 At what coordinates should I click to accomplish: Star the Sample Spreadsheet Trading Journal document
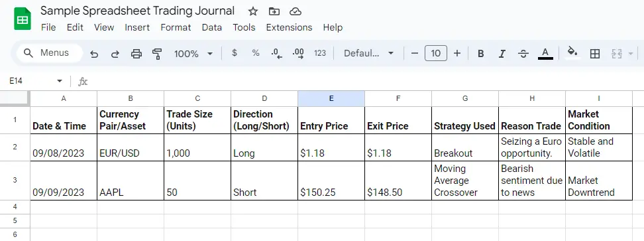(253, 11)
